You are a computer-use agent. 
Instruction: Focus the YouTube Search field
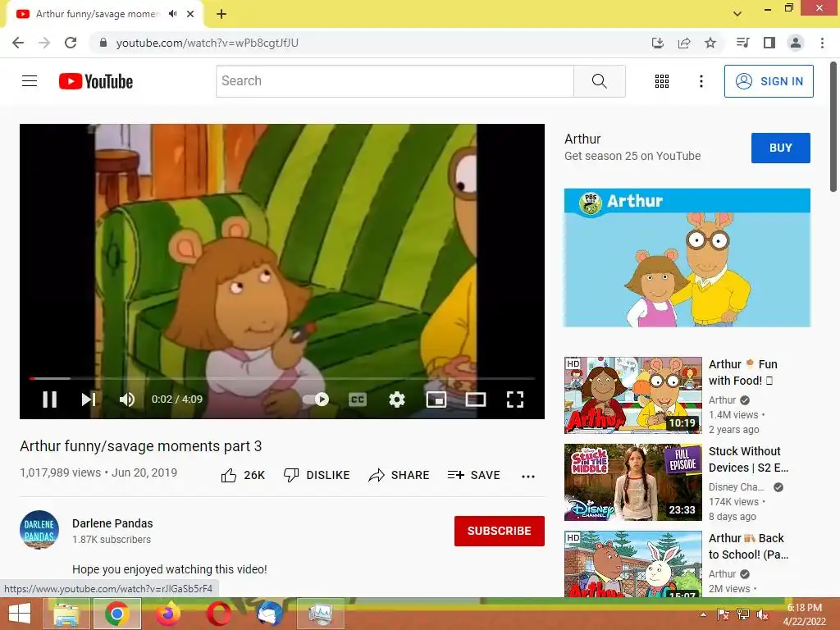pos(395,81)
